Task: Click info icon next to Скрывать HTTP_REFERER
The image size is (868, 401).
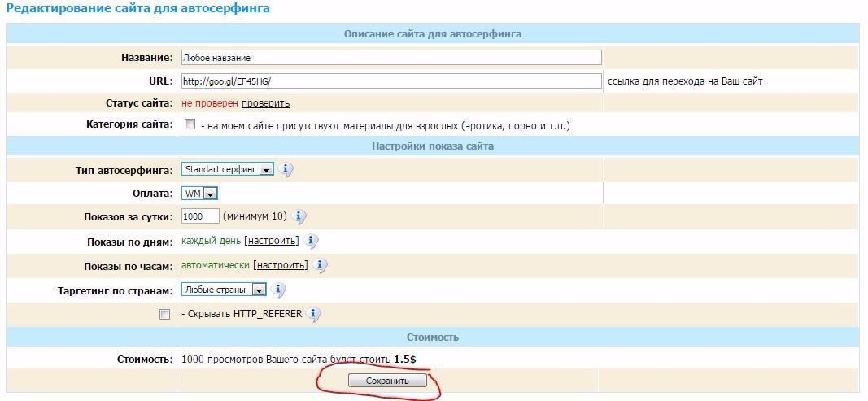Action: [x=315, y=314]
